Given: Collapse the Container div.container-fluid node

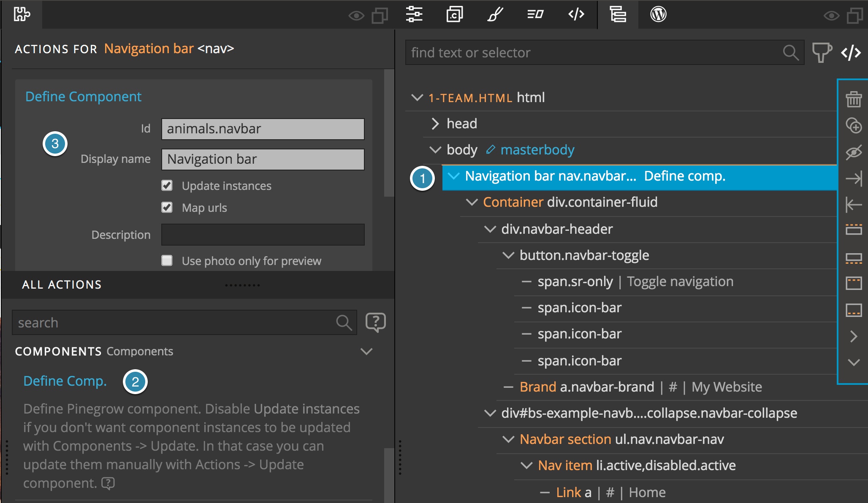Looking at the screenshot, I should (472, 202).
